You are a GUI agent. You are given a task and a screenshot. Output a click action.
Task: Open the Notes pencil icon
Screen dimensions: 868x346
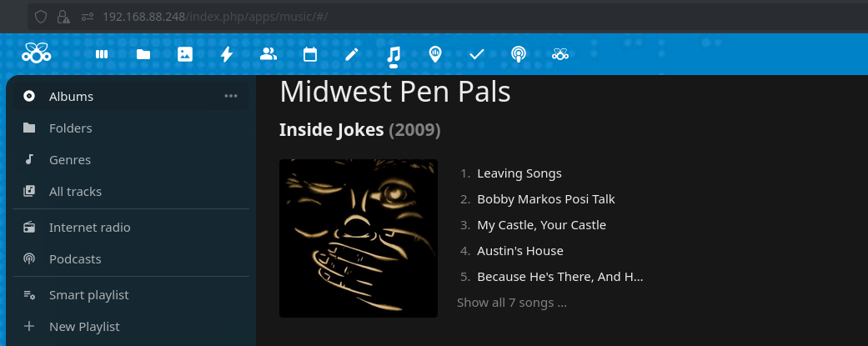(352, 54)
